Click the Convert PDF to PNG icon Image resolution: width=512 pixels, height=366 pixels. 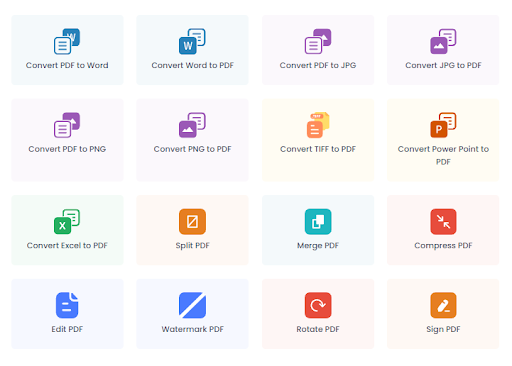click(x=67, y=125)
